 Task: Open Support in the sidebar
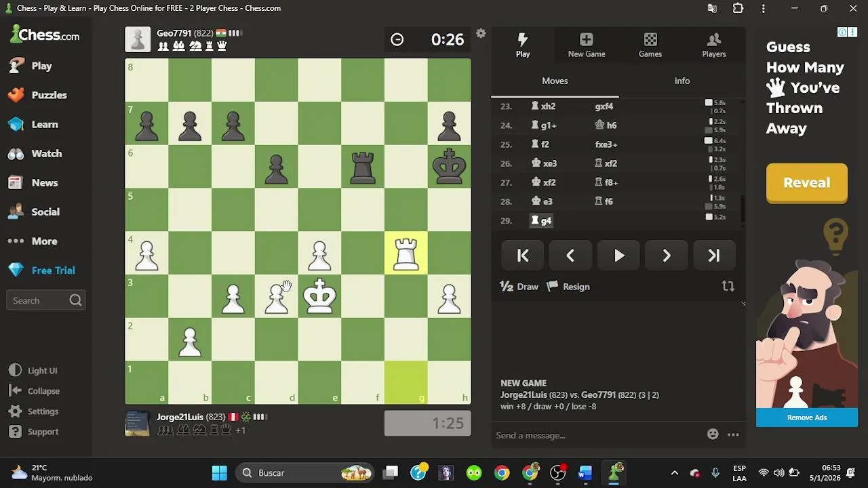34,432
